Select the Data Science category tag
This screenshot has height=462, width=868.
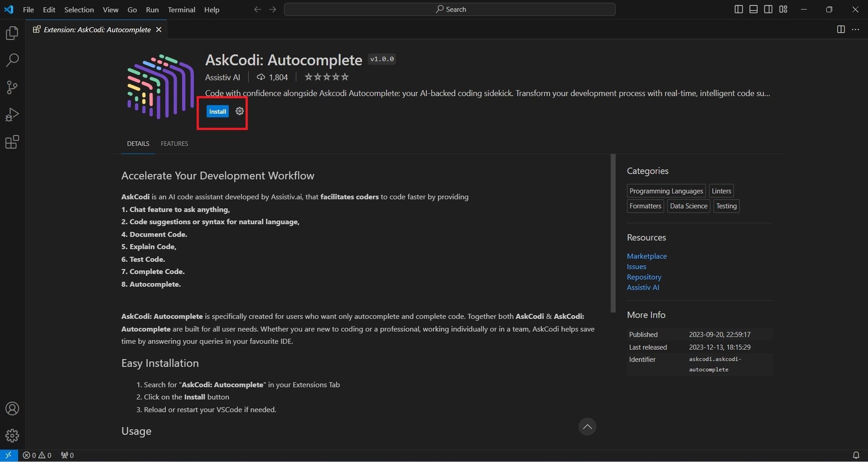pos(688,206)
